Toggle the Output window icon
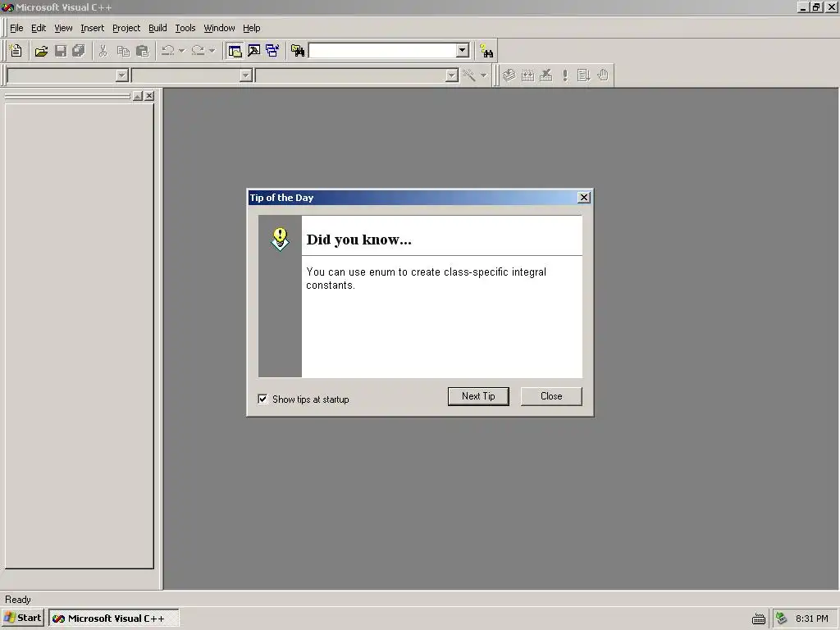Screen dimensions: 840x630 point(254,51)
